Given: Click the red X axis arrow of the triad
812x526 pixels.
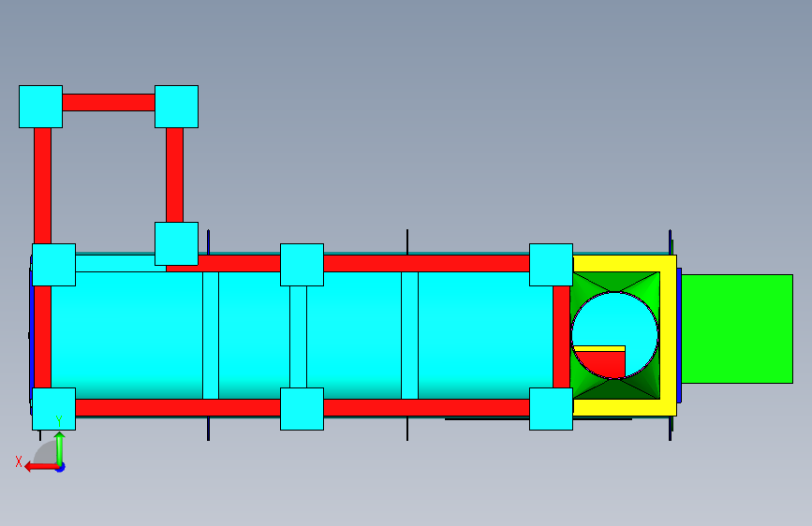Looking at the screenshot, I should pyautogui.click(x=41, y=467).
